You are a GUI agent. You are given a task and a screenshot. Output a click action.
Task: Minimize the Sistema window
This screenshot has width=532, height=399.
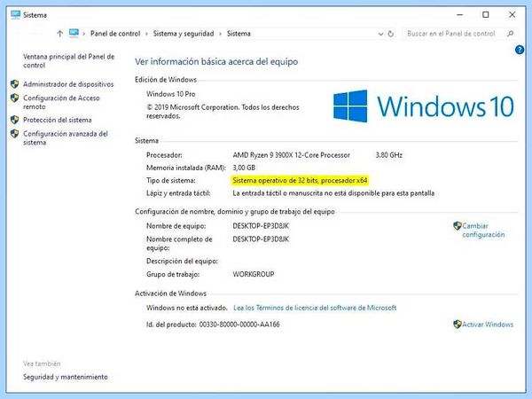tap(459, 14)
